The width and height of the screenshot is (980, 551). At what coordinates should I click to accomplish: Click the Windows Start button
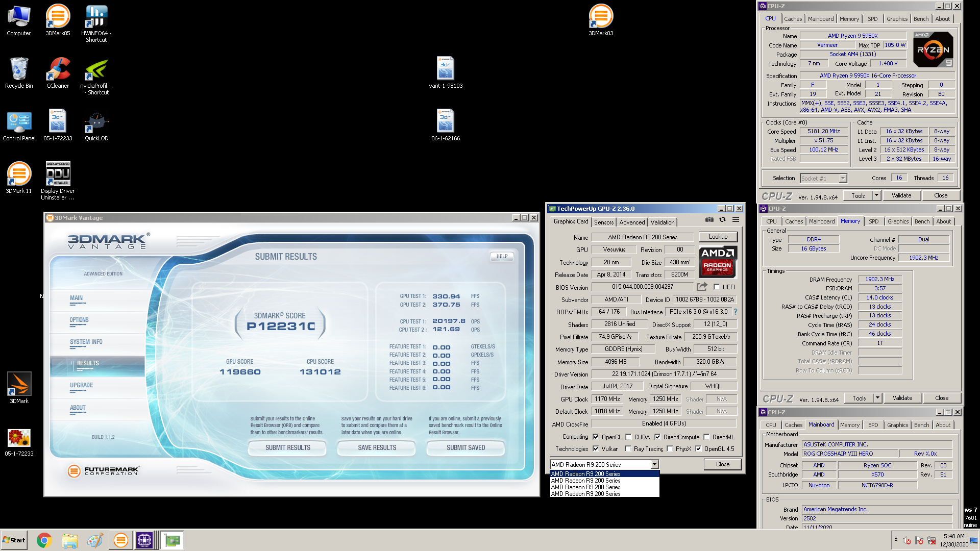(14, 540)
